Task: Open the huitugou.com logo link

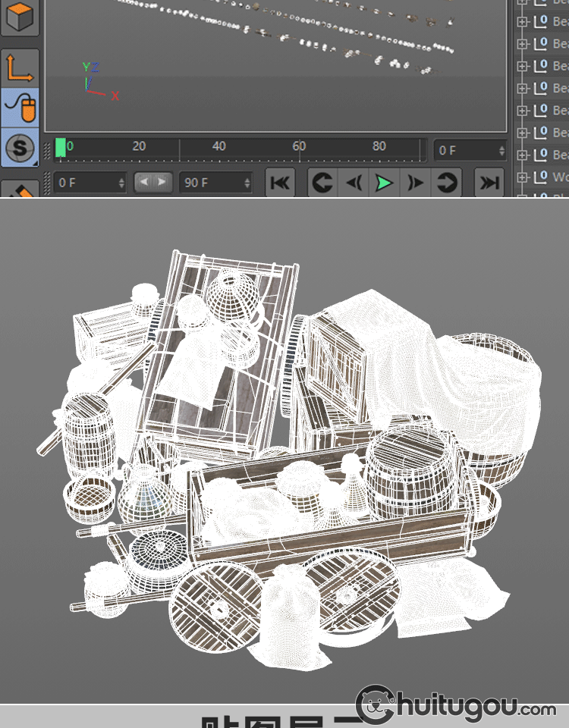Action: pos(457,707)
